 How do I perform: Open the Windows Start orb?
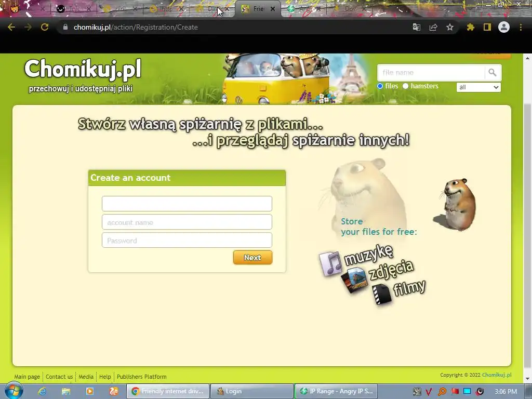[14, 391]
